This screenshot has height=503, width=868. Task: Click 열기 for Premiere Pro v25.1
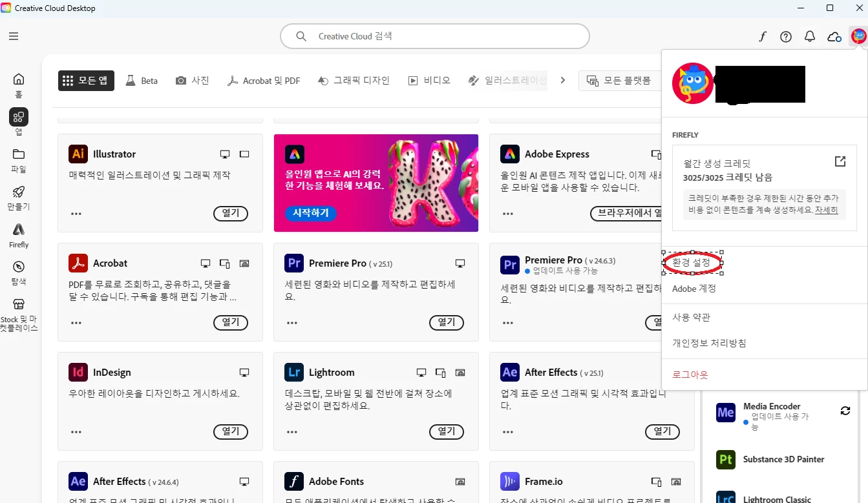click(x=447, y=322)
